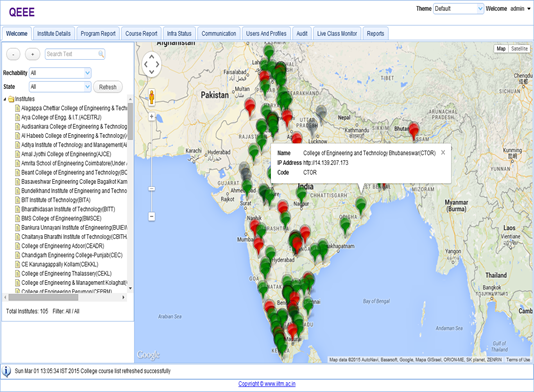Switch map to Satellite view
Screen dimensions: 534x392
(x=519, y=49)
